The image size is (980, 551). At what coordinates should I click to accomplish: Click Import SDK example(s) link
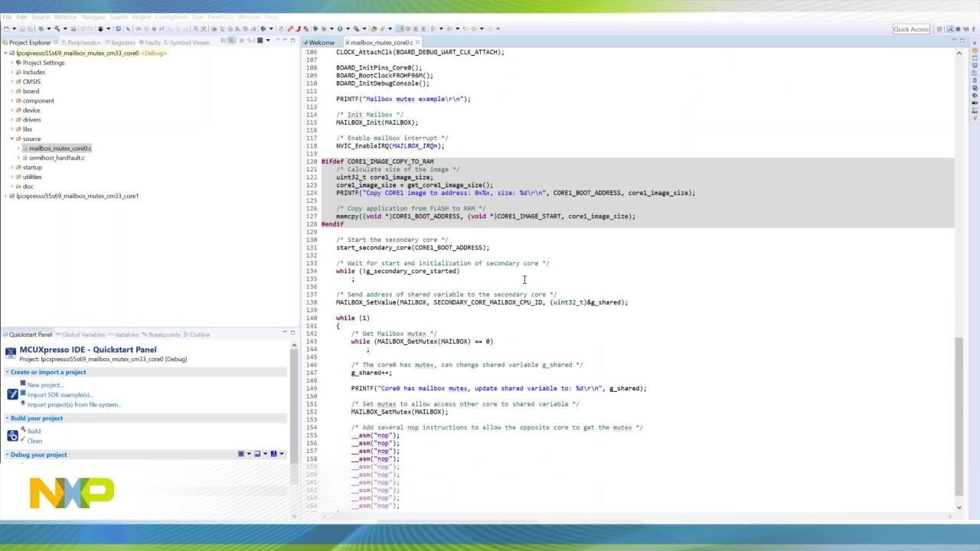click(60, 395)
